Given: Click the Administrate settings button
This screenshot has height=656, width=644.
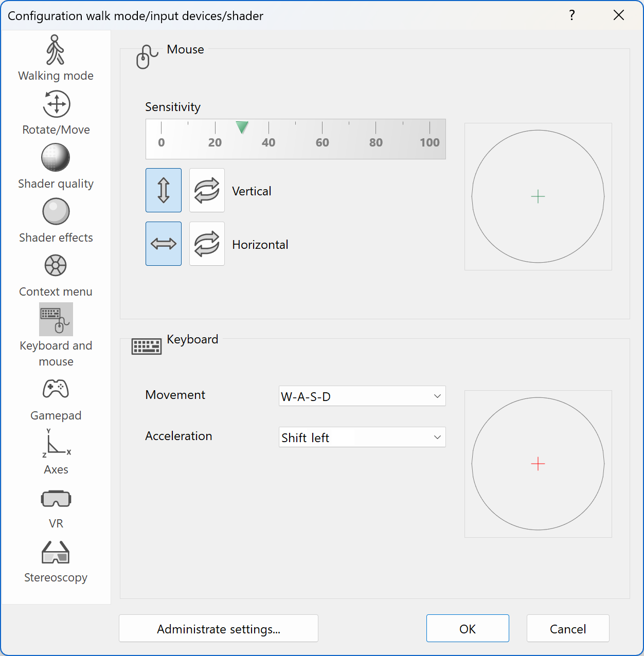Looking at the screenshot, I should point(219,629).
